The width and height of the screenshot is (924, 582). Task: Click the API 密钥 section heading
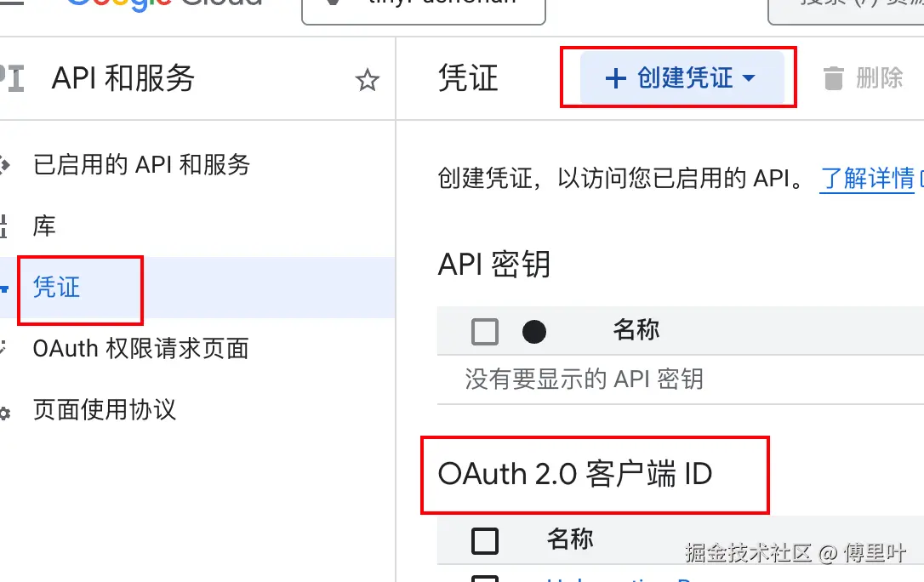[x=494, y=264]
